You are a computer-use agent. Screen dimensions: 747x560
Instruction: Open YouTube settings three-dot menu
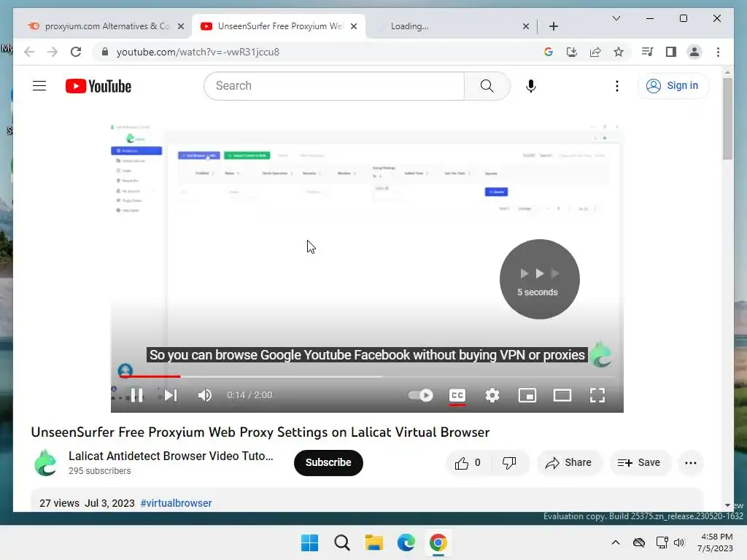click(x=617, y=86)
